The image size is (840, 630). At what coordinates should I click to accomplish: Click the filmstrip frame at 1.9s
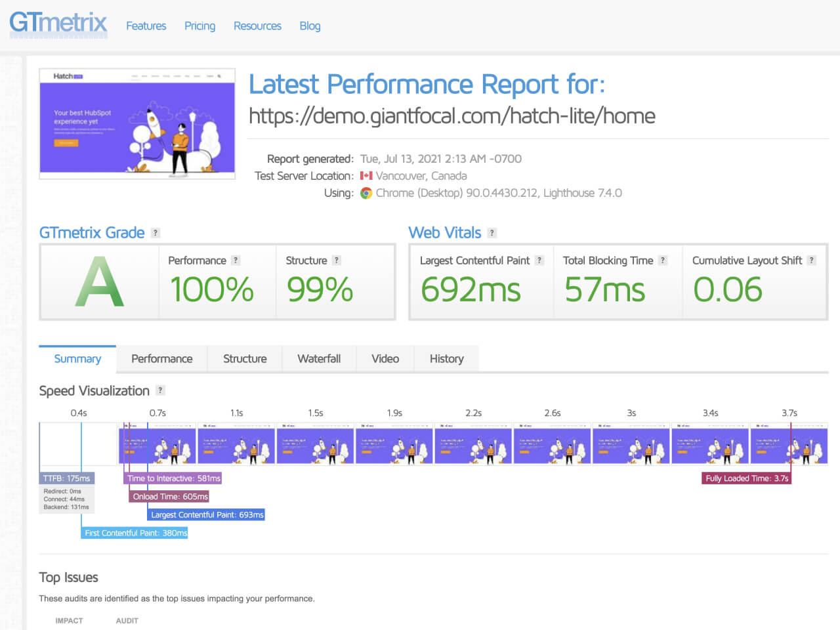394,443
